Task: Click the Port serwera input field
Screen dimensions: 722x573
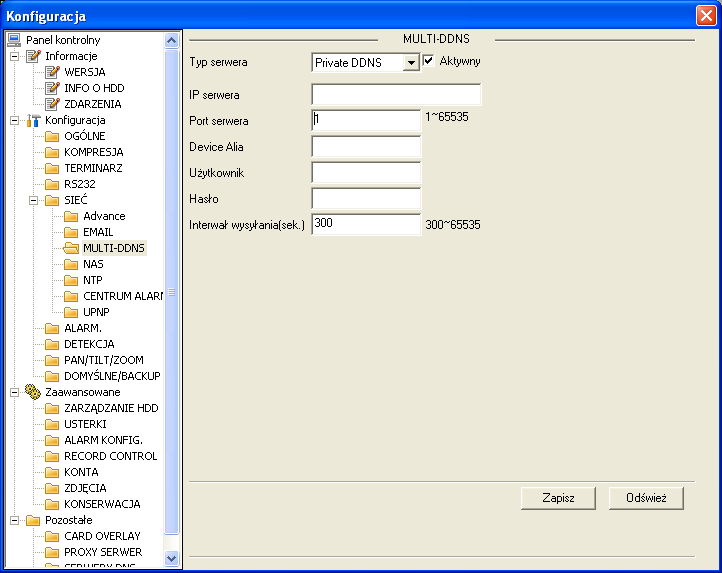Action: tap(366, 121)
